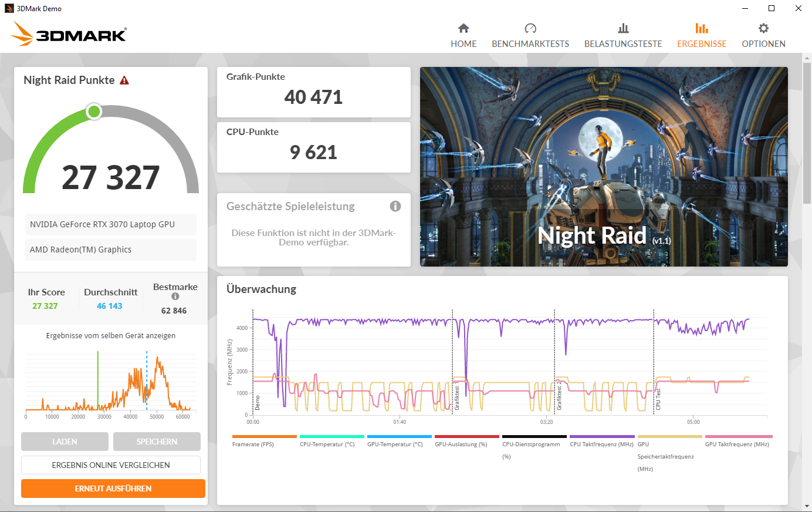Click the Night Raid Punkte heading
The image size is (812, 512).
pos(69,80)
